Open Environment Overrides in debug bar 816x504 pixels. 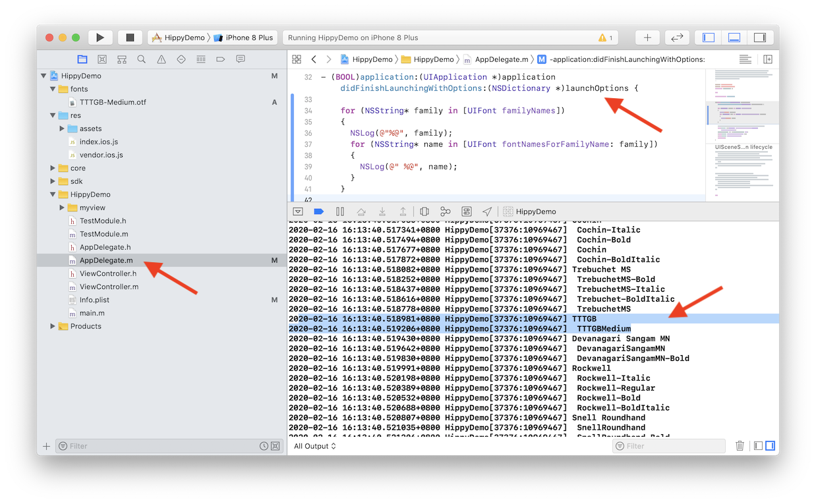(467, 211)
